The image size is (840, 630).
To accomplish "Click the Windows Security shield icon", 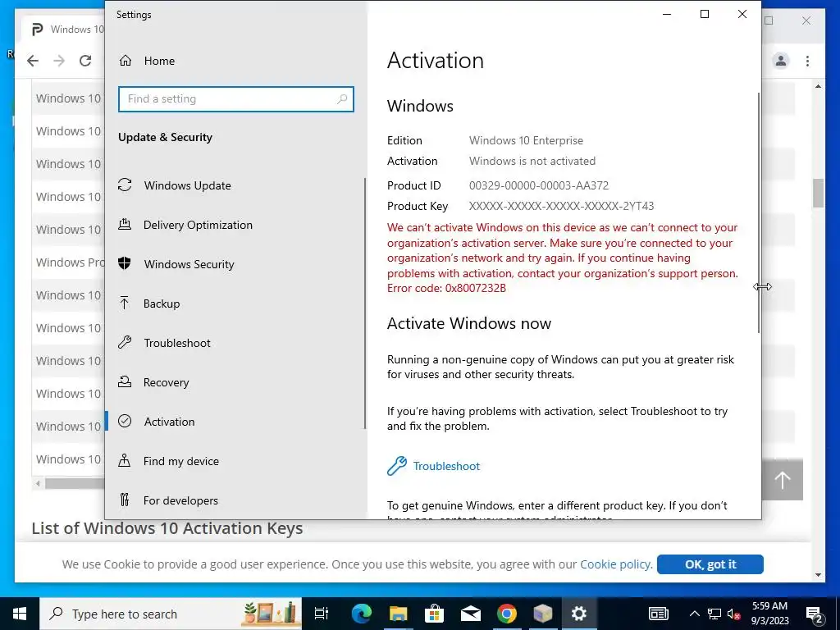I will [x=125, y=263].
